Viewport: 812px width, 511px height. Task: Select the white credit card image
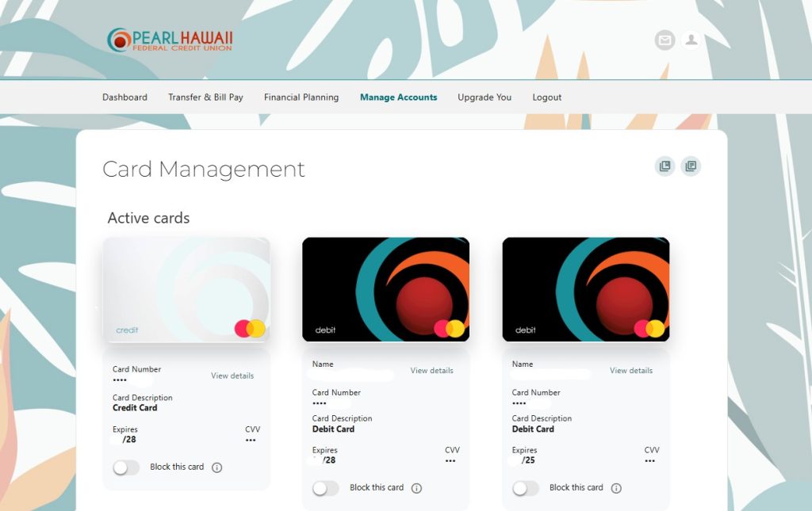(187, 290)
